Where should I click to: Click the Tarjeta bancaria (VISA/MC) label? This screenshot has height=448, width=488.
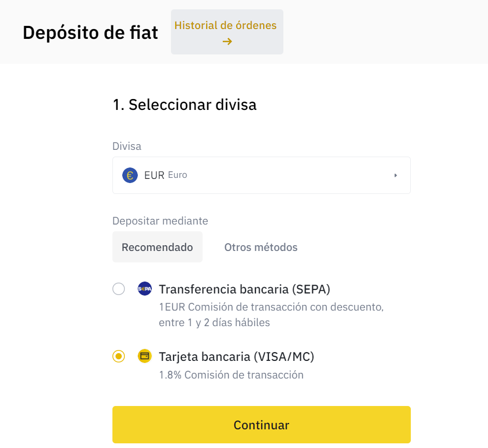point(236,357)
